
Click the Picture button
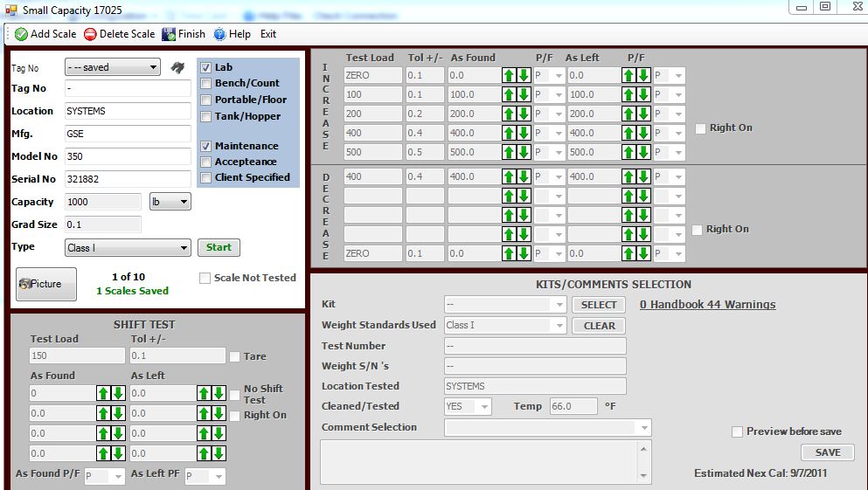46,284
